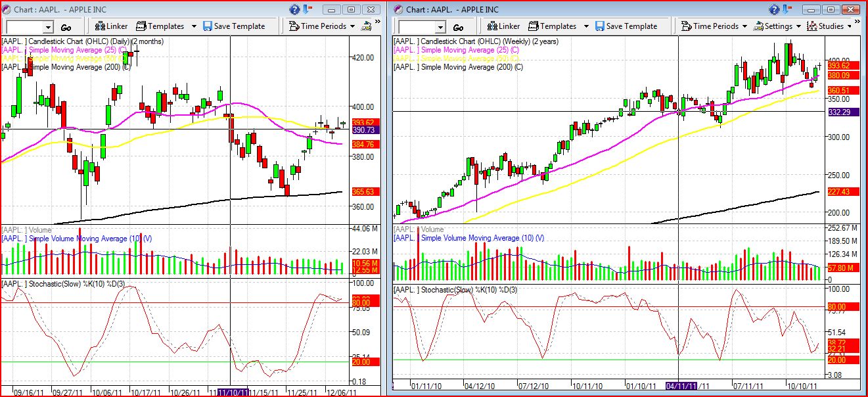Click Save Template in the weekly chart toolbar
The width and height of the screenshot is (868, 397).
pyautogui.click(x=626, y=26)
